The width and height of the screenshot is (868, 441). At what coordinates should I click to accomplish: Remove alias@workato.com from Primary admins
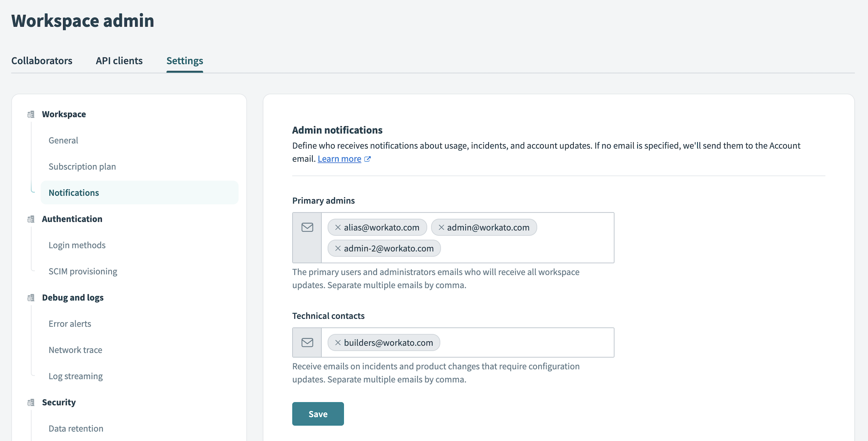coord(338,227)
